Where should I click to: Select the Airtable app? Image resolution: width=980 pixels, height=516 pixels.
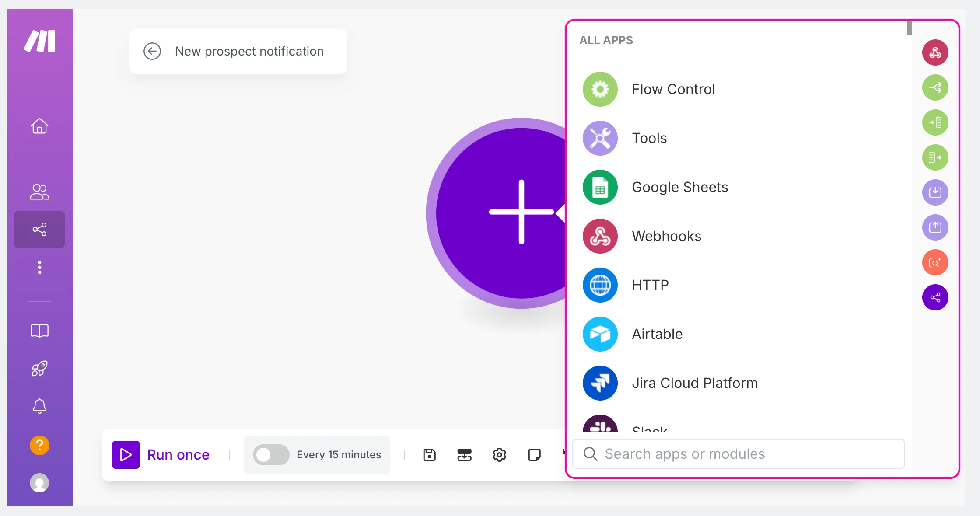(x=739, y=334)
